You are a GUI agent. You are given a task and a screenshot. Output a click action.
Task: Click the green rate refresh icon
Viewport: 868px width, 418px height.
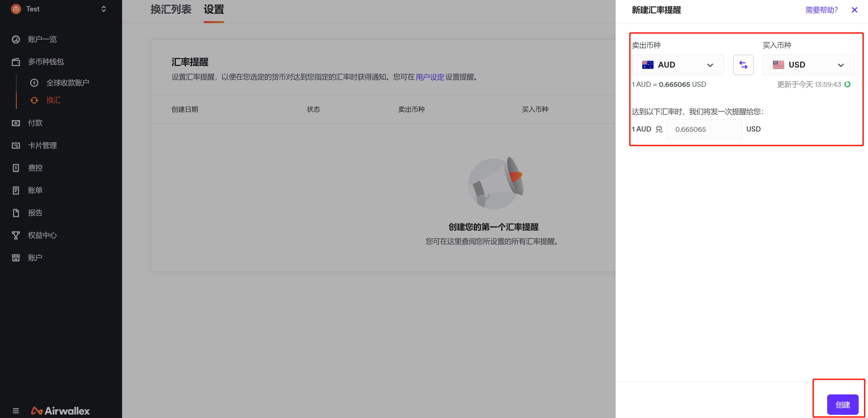tap(847, 85)
